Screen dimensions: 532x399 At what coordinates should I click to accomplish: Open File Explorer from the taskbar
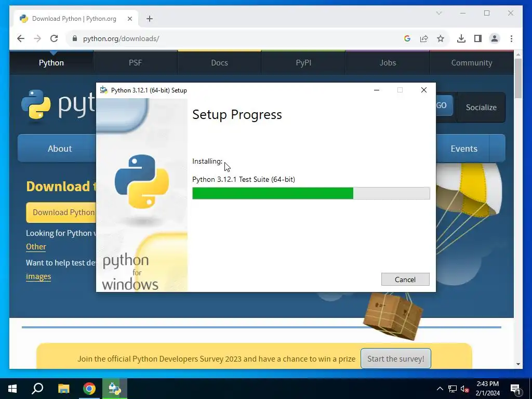point(63,389)
